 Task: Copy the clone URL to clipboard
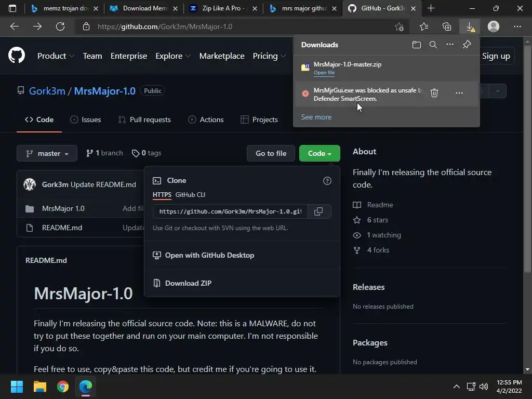[318, 211]
